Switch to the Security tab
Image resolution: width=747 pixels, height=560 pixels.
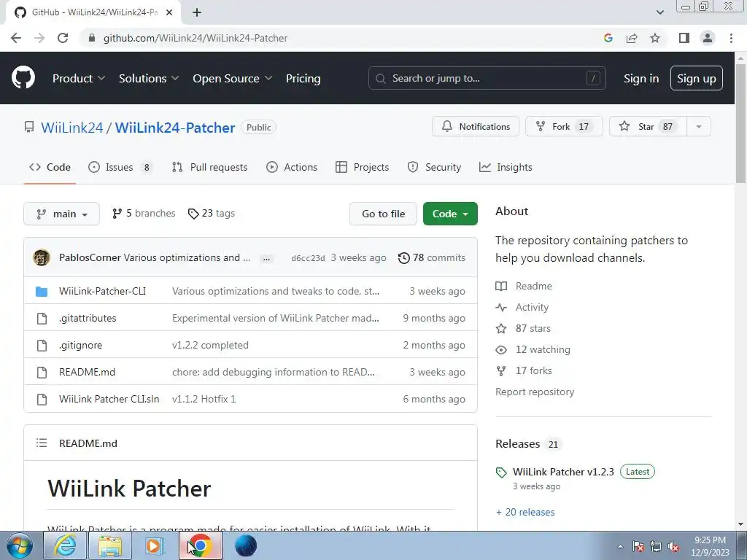[434, 167]
